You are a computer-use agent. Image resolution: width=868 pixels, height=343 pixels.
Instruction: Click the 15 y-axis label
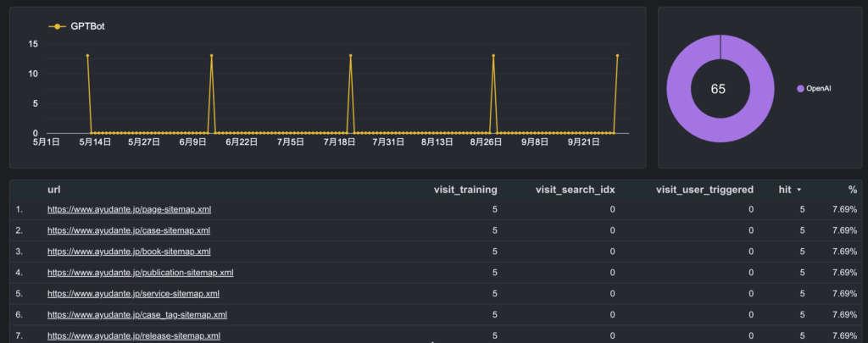(x=34, y=44)
